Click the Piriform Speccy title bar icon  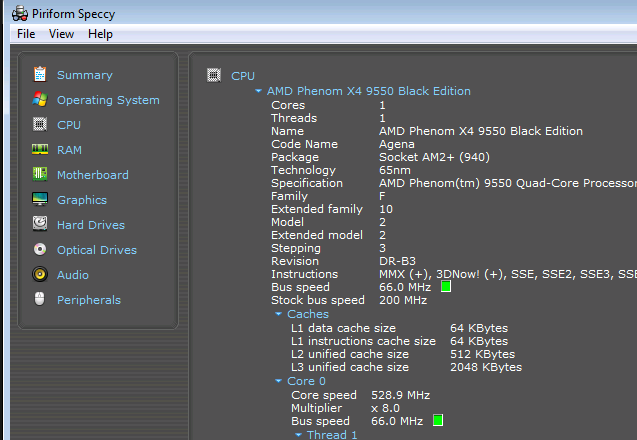20,14
